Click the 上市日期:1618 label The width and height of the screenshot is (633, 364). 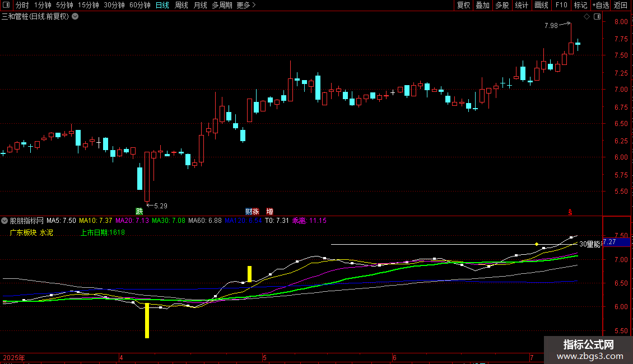click(103, 232)
